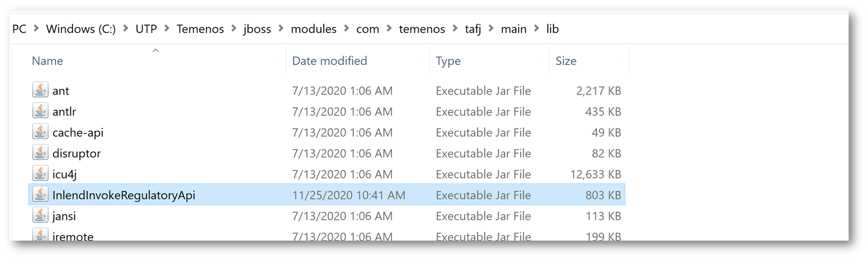The width and height of the screenshot is (868, 260).
Task: Click the cache-api jar file icon
Action: click(40, 132)
